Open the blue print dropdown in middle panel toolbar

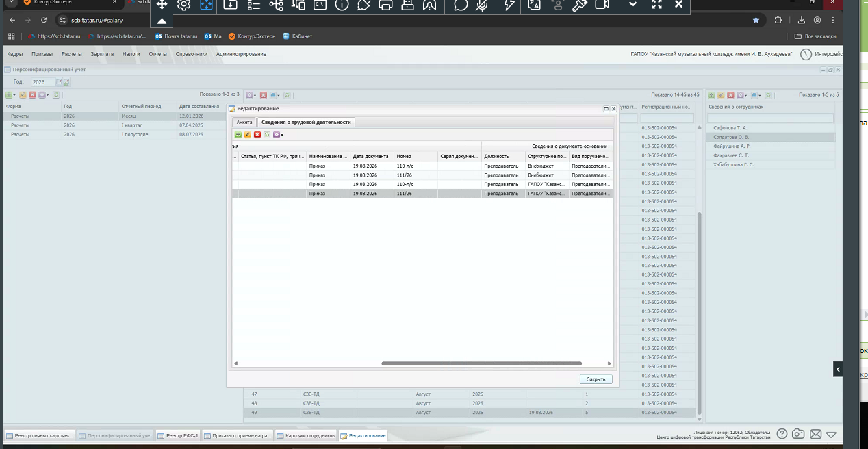point(275,95)
